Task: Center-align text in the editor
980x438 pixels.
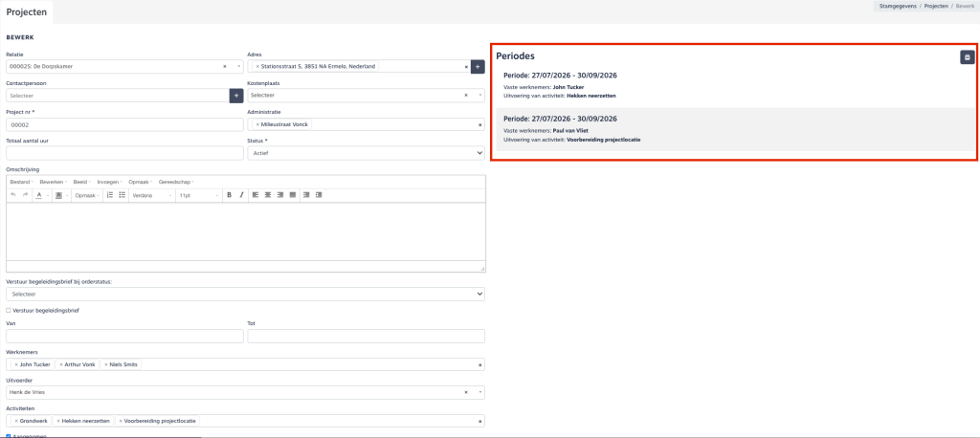Action: click(268, 195)
